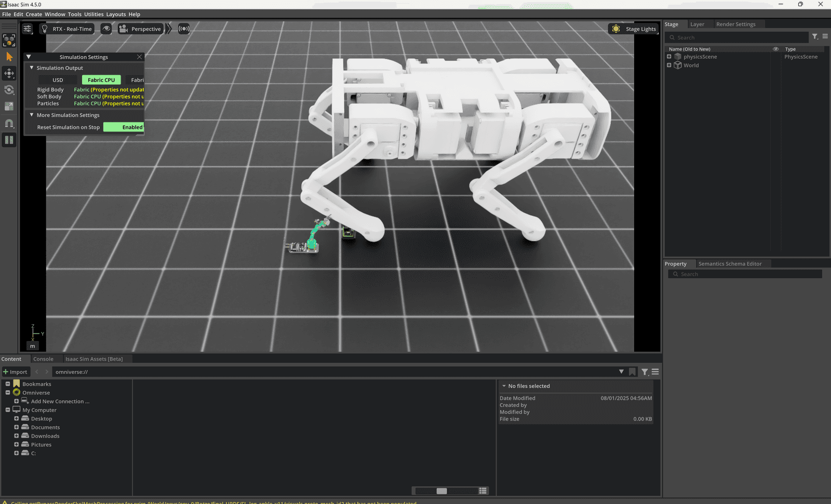
Task: Open the Content browser filter icon
Action: [645, 372]
